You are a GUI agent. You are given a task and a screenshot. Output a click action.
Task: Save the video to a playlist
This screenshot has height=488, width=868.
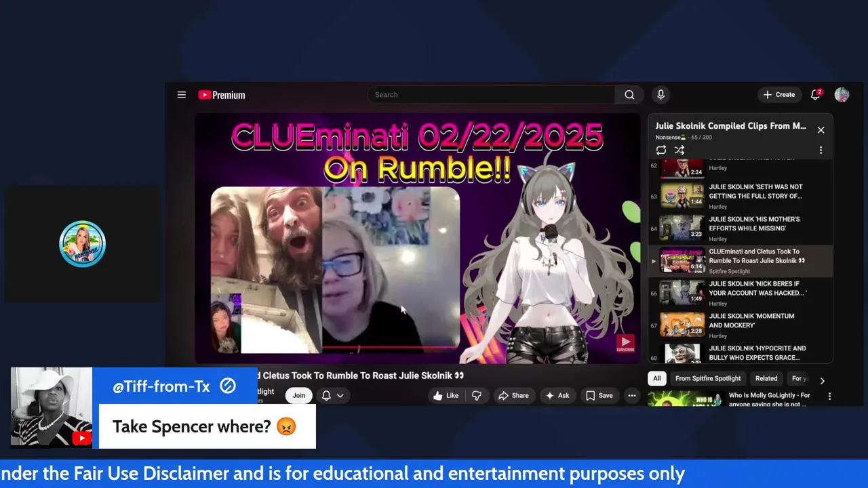click(x=599, y=396)
